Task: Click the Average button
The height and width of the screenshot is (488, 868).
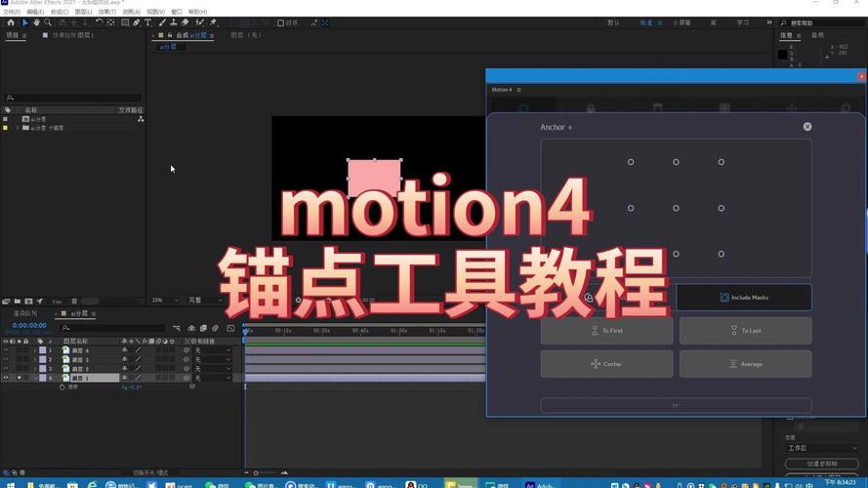Action: pyautogui.click(x=746, y=364)
